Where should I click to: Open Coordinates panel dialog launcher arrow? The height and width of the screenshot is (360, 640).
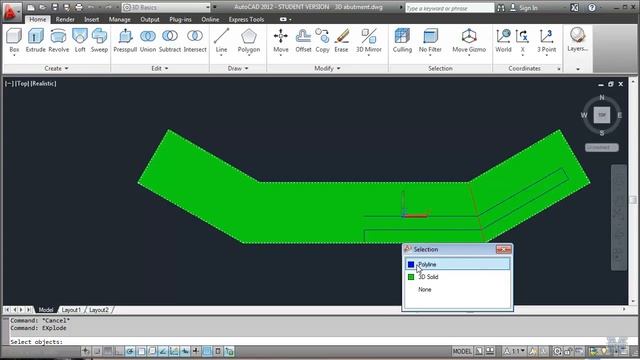(559, 69)
